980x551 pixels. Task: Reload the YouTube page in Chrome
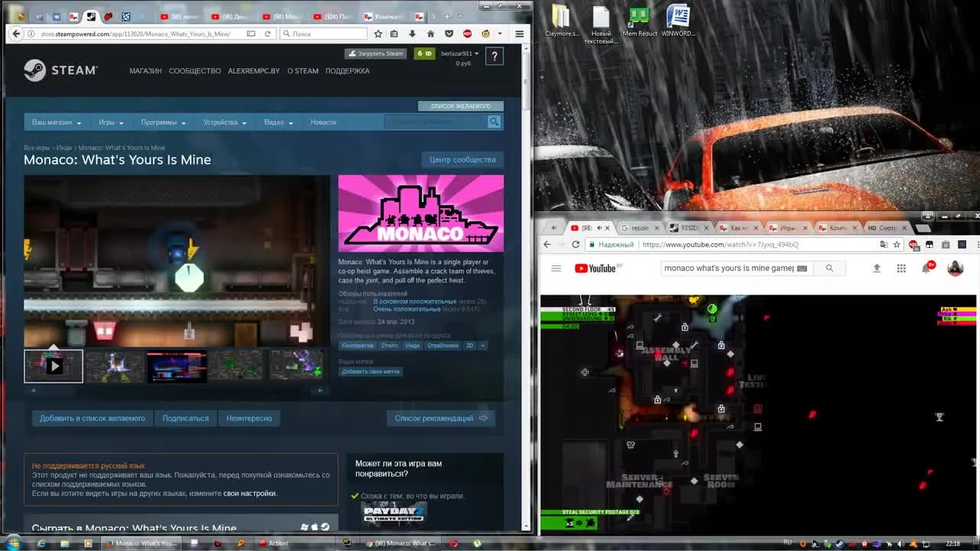[576, 245]
